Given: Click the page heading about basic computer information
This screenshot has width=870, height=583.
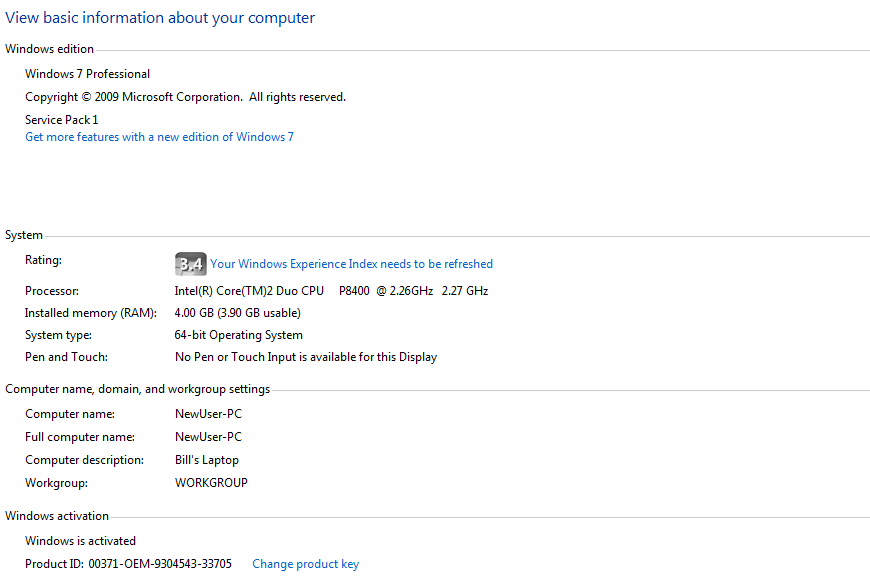Looking at the screenshot, I should 160,18.
